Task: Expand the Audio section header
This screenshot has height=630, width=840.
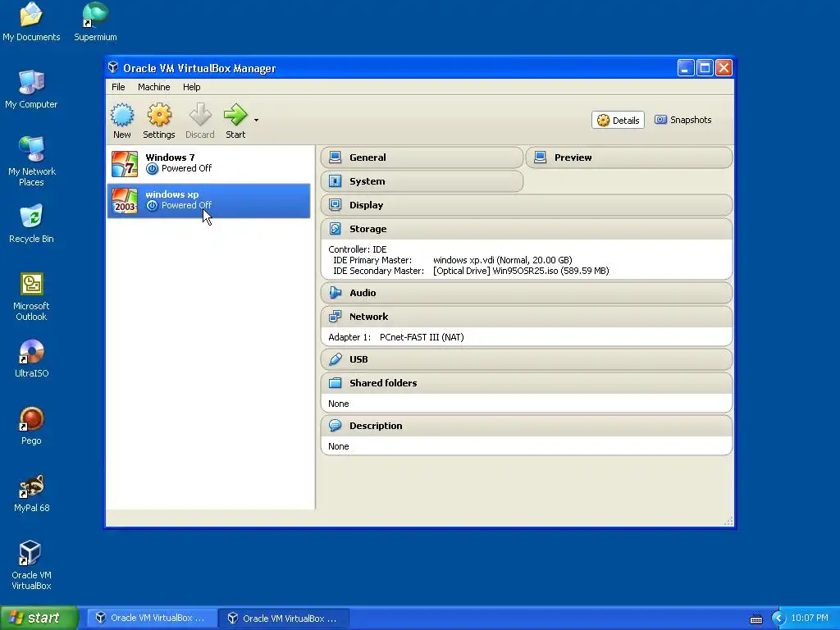Action: 527,293
